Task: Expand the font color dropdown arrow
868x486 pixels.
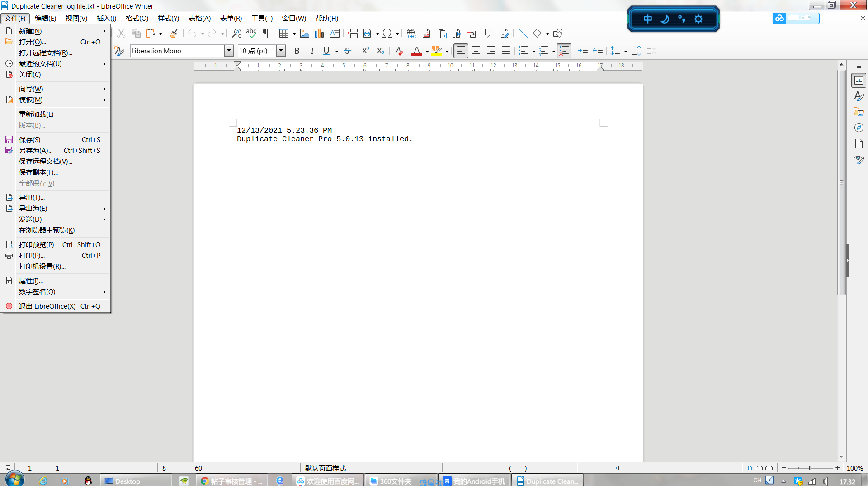Action: click(x=427, y=51)
